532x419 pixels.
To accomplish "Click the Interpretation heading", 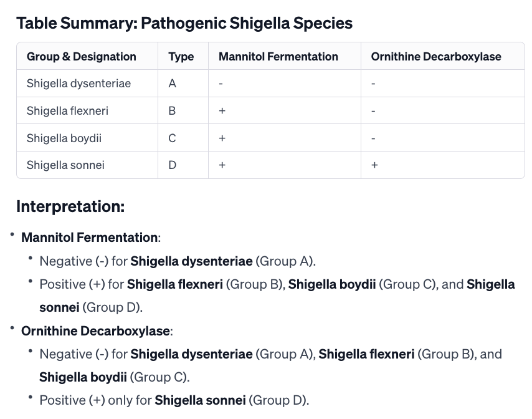I will 70,206.
